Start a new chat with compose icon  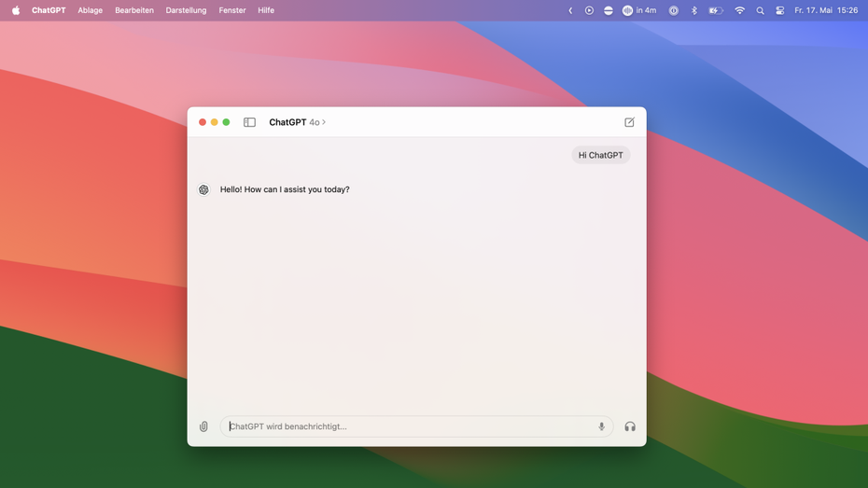click(629, 122)
